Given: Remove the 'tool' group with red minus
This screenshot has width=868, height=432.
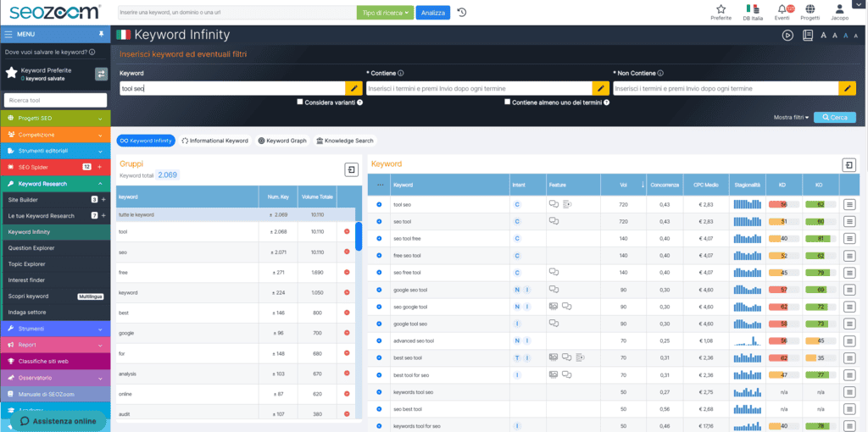Looking at the screenshot, I should pos(347,232).
